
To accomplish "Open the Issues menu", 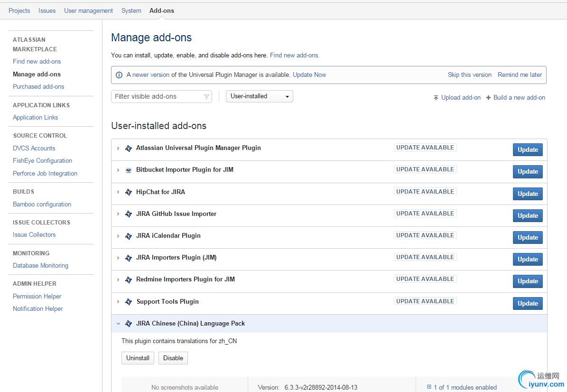I will coord(47,10).
